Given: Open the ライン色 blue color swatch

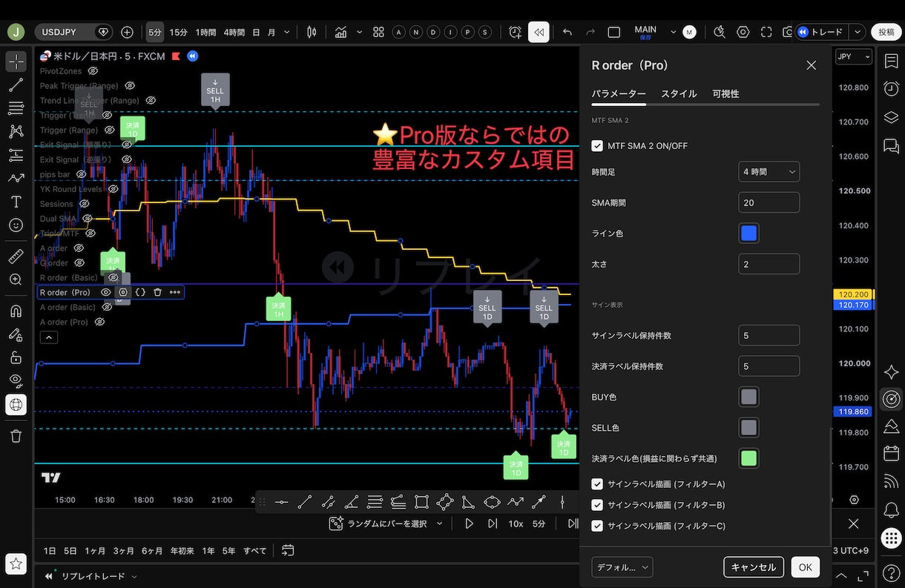Looking at the screenshot, I should coord(748,234).
